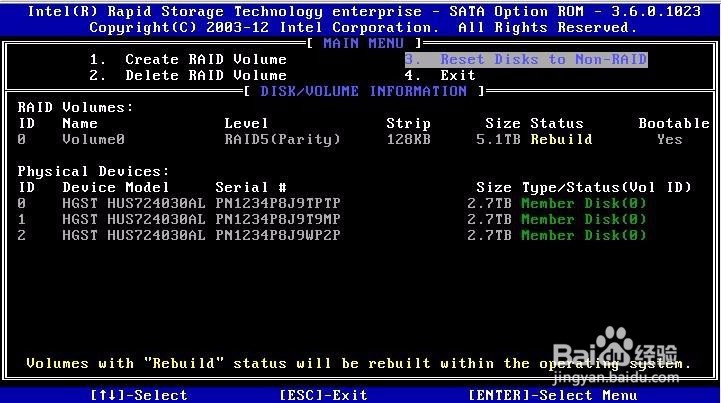Click the Strip column header
Image resolution: width=721 pixels, height=403 pixels.
(x=408, y=123)
